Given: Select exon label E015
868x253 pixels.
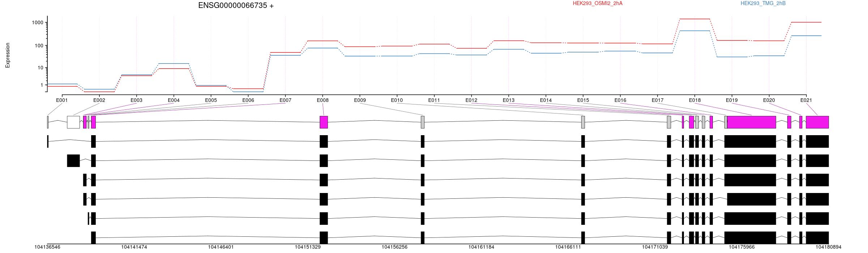Looking at the screenshot, I should pos(583,100).
